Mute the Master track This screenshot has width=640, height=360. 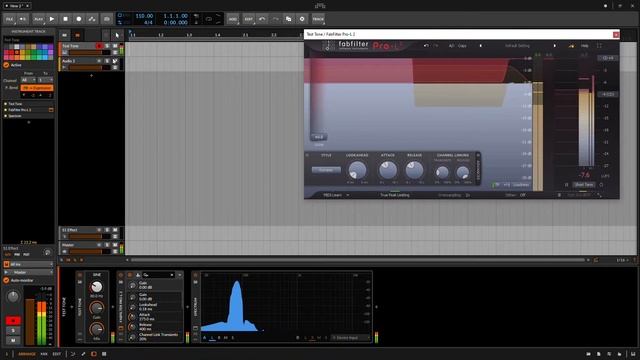point(115,245)
